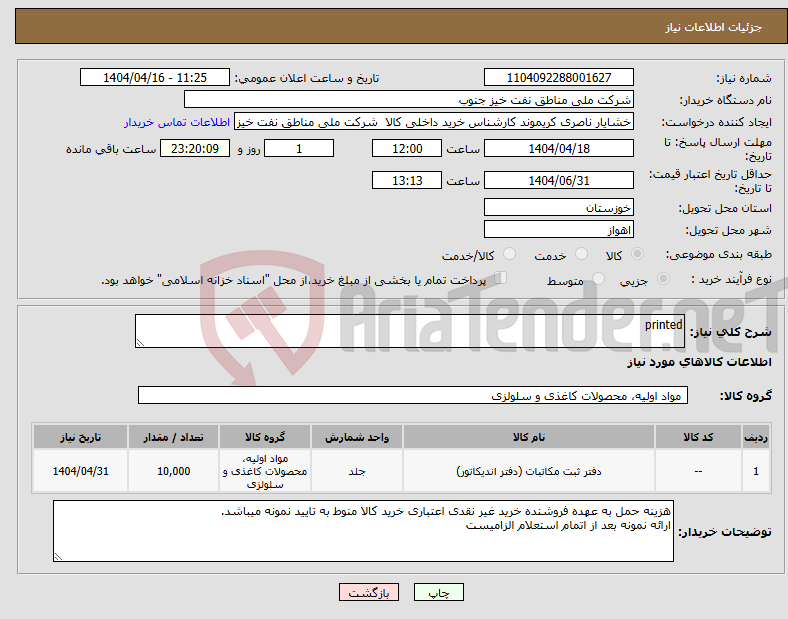This screenshot has height=619, width=788.
Task: Click the delivery city field اهواز
Action: point(558,230)
